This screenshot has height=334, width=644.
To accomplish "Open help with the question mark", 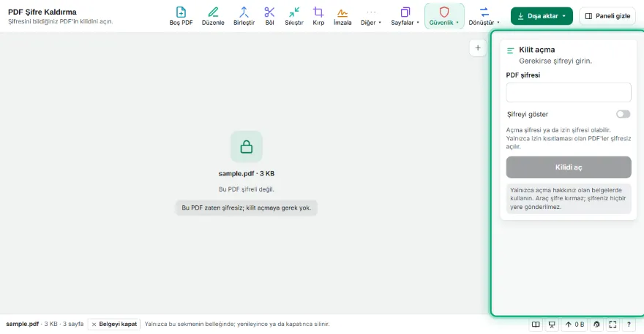I will [x=629, y=324].
